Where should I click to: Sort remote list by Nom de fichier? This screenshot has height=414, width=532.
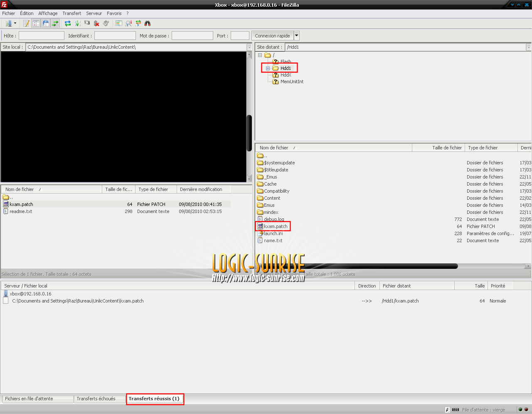click(x=334, y=148)
